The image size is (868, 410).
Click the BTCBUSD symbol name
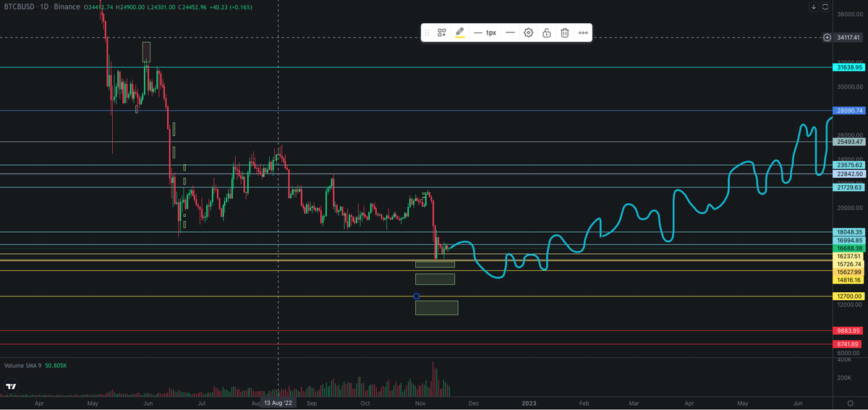pyautogui.click(x=20, y=7)
